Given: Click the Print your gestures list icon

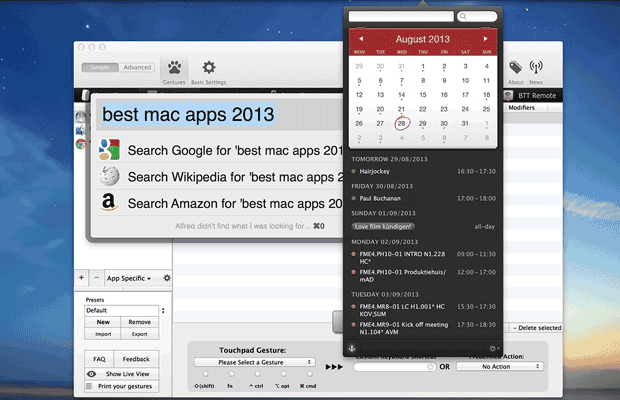Looking at the screenshot, I should (89, 386).
